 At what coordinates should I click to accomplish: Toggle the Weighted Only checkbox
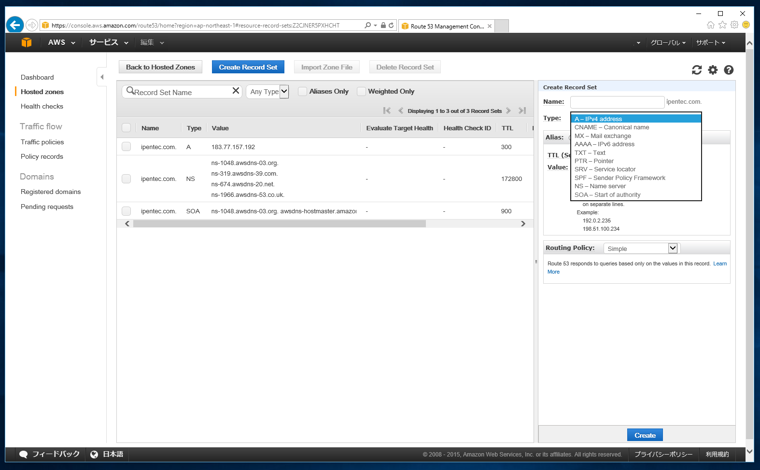pyautogui.click(x=361, y=91)
